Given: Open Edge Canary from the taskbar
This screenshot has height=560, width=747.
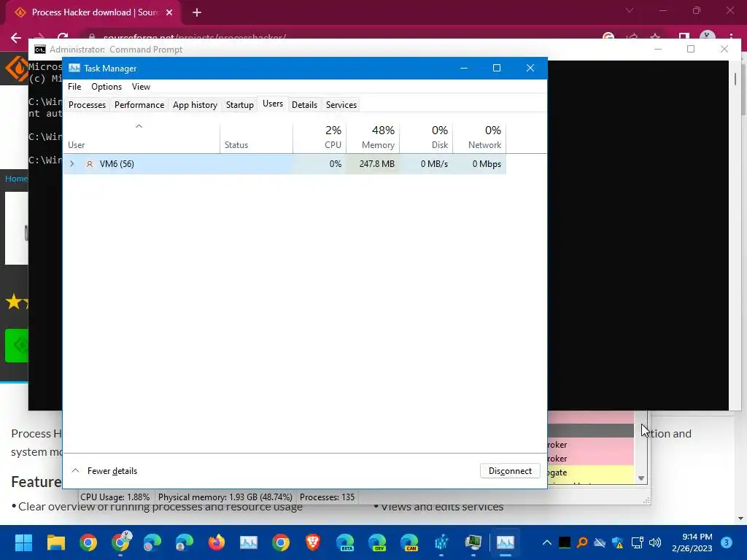Looking at the screenshot, I should (409, 542).
